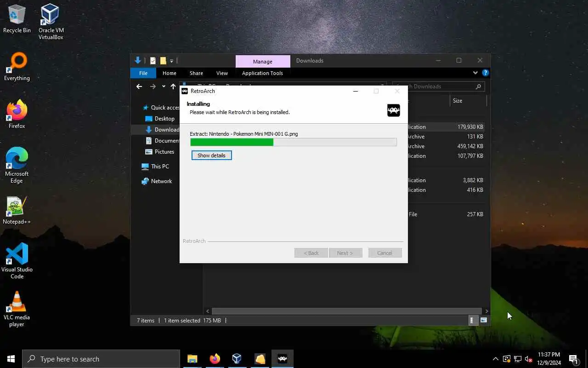This screenshot has height=368, width=588.
Task: Minimize the RetroArch installer window
Action: [355, 91]
